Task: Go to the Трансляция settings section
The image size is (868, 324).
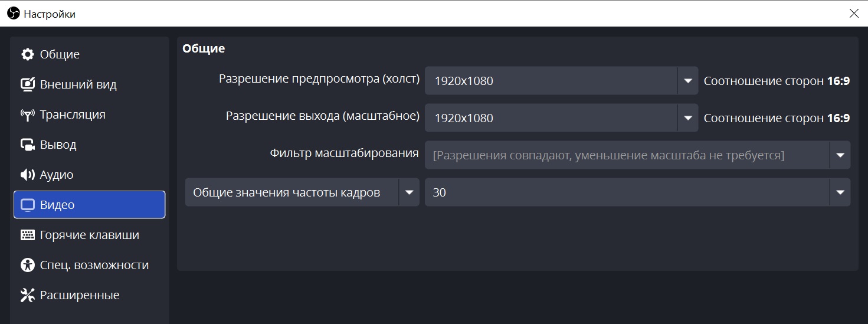Action: point(73,114)
